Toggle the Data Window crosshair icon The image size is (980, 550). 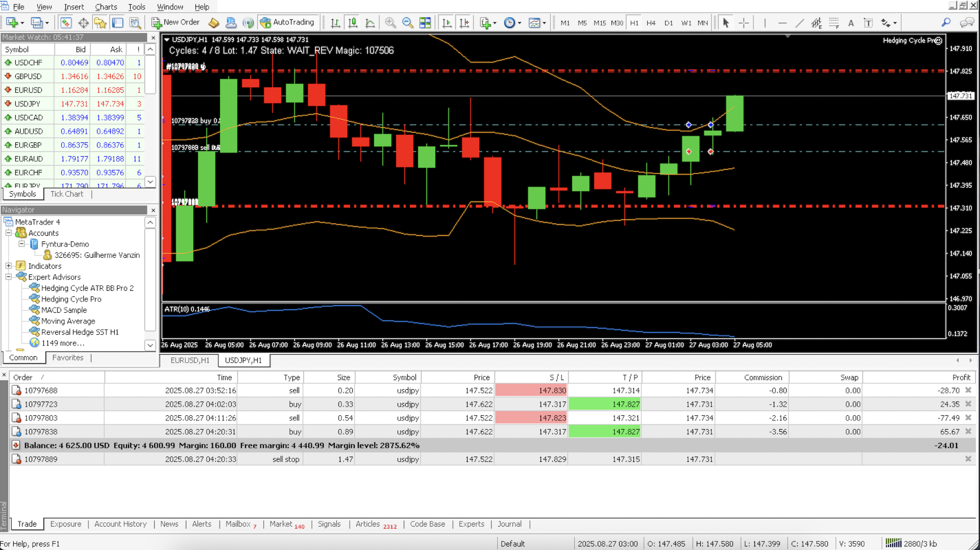[83, 22]
